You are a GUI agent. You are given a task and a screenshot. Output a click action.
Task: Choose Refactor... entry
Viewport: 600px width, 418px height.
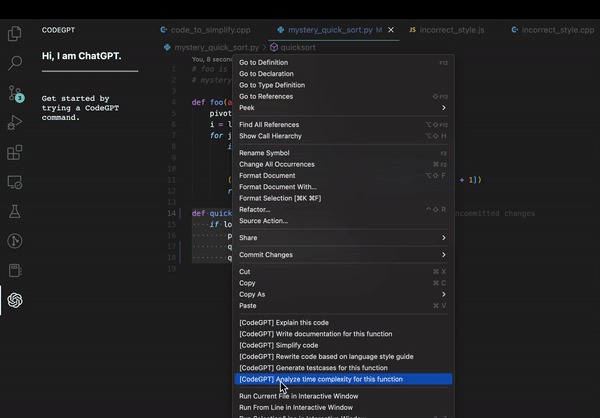(343, 209)
